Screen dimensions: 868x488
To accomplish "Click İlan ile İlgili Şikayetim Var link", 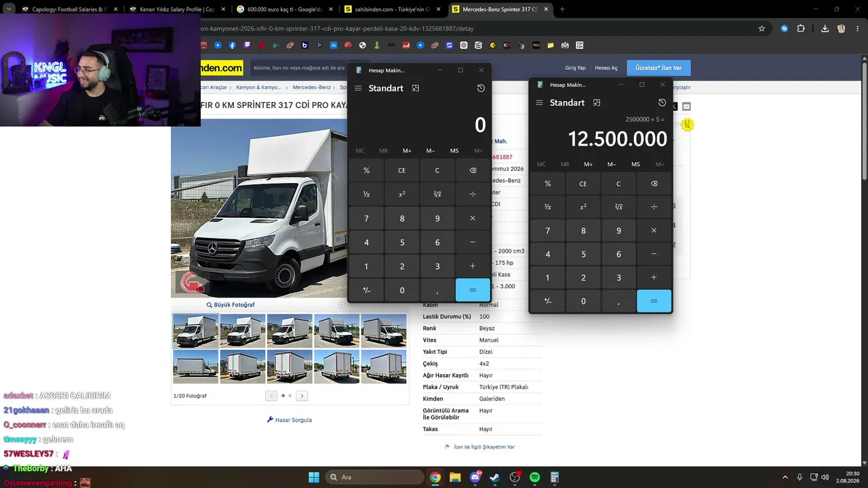I will (x=479, y=447).
